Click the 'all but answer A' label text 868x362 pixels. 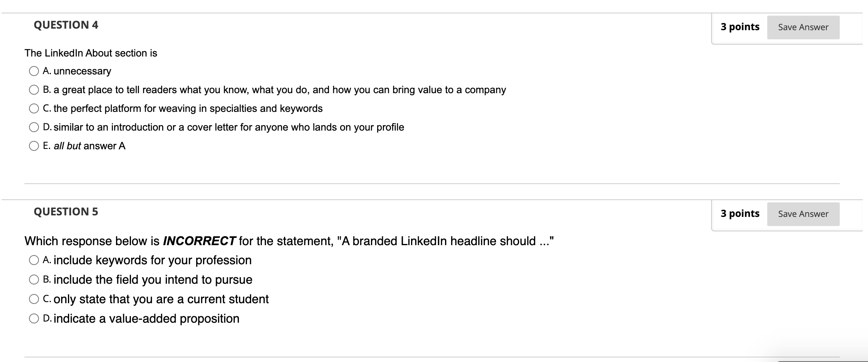(x=90, y=146)
